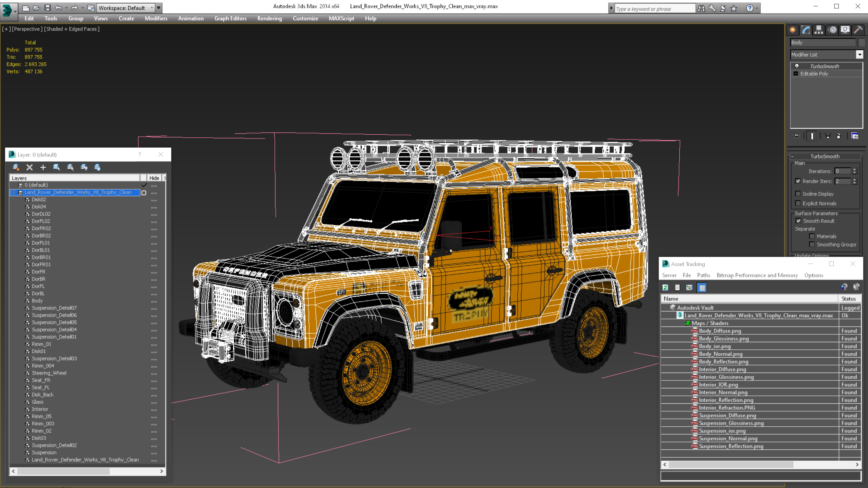Open the Create command panel tab
The image size is (868, 488).
793,30
